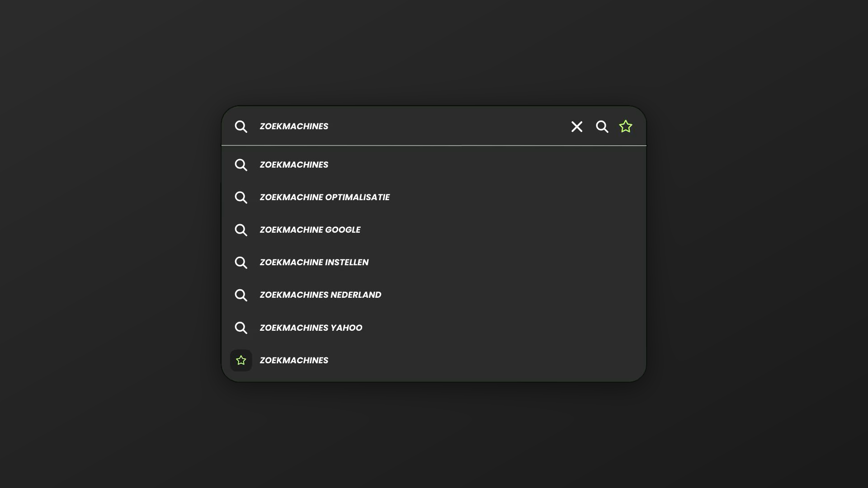
Task: Select the first ZOEKMACHINES suggestion with magnifier
Action: [434, 165]
